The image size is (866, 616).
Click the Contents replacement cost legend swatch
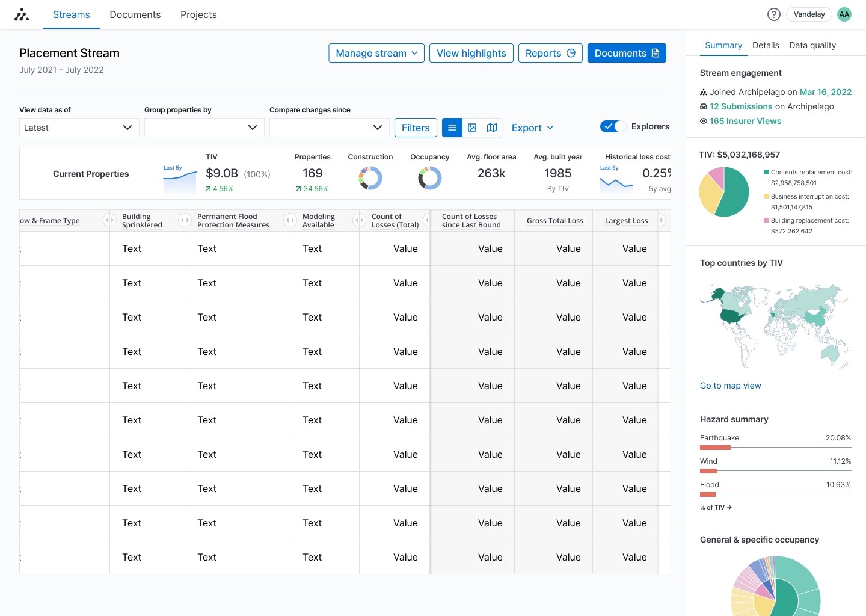point(766,172)
